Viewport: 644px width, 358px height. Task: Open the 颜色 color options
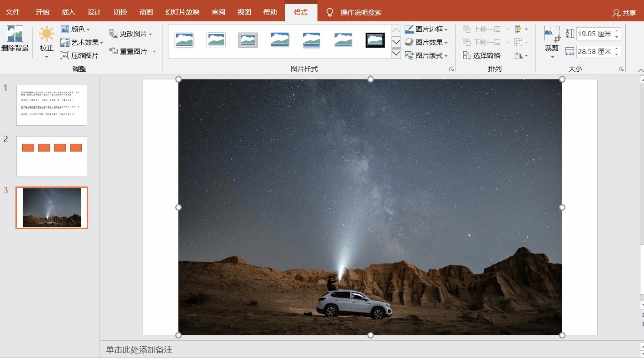click(75, 29)
